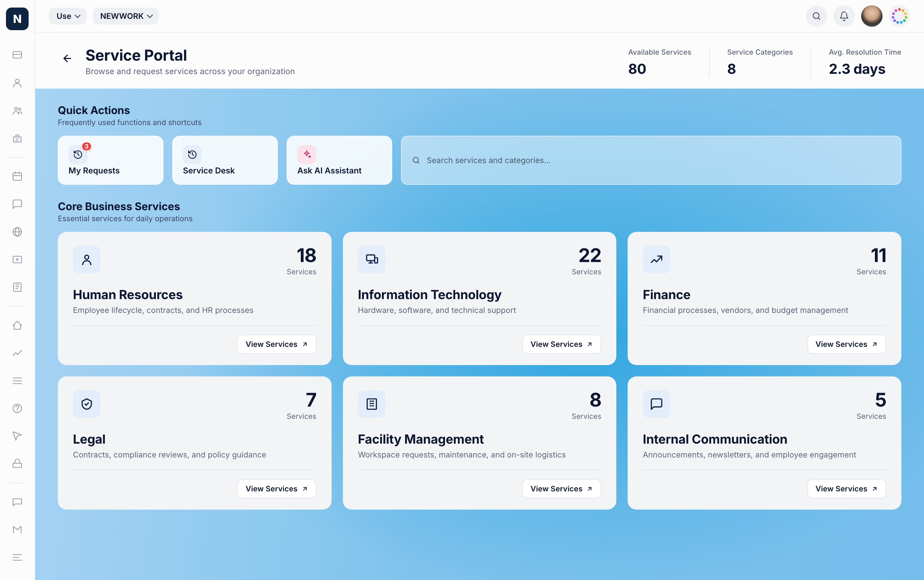View Services for Information Technology
924x580 pixels.
point(561,344)
